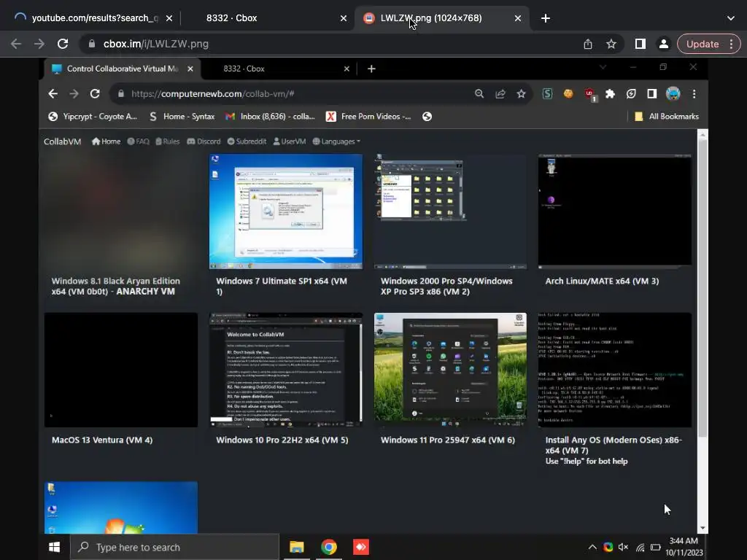Viewport: 747px width, 560px height.
Task: Open Chrome from the taskbar
Action: [x=329, y=547]
